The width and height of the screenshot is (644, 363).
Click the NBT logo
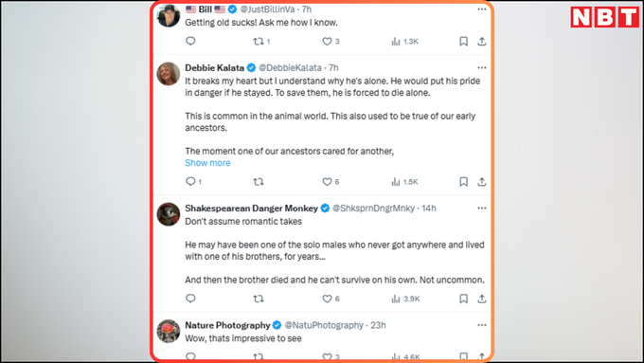click(604, 17)
